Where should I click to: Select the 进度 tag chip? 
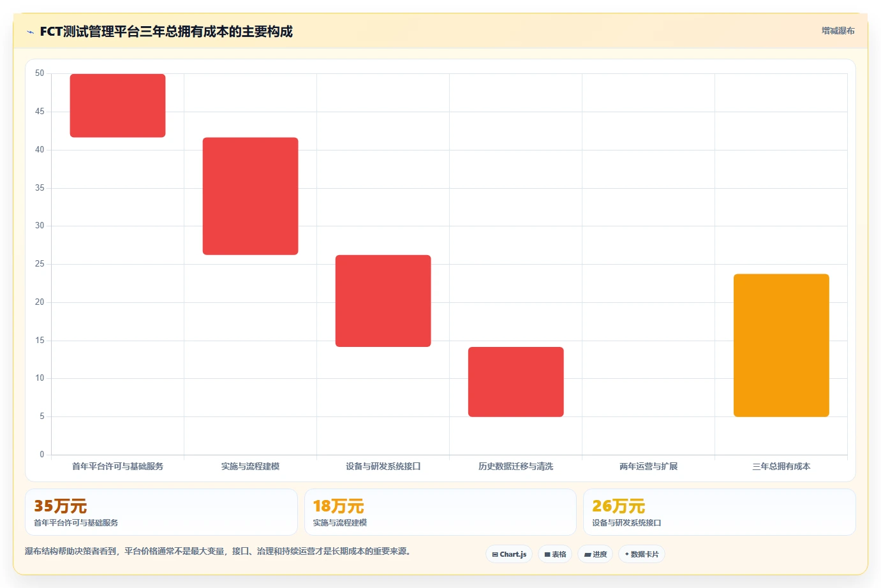coord(595,554)
